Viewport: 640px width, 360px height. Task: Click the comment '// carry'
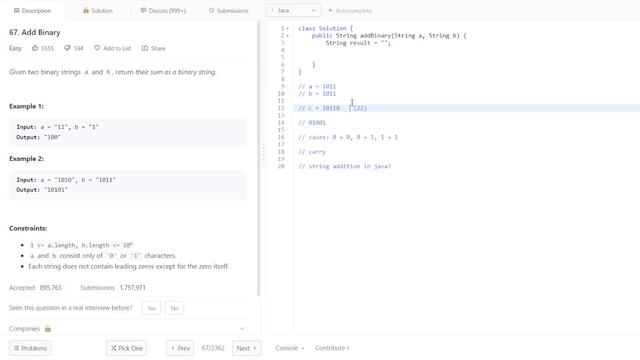(x=312, y=152)
